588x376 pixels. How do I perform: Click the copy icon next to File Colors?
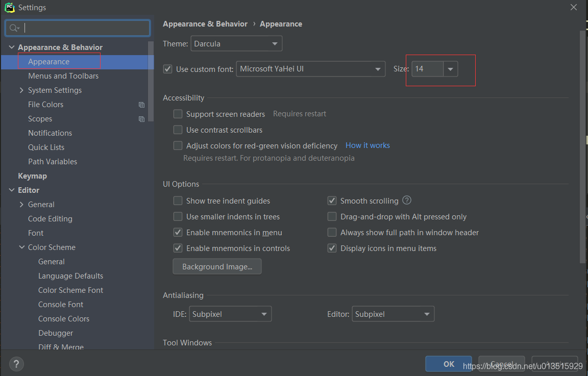click(x=141, y=105)
